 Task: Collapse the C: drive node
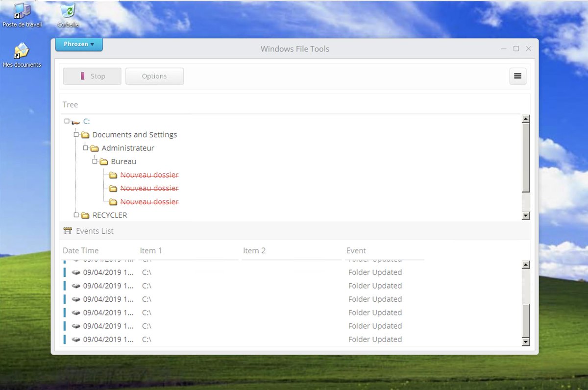[67, 121]
